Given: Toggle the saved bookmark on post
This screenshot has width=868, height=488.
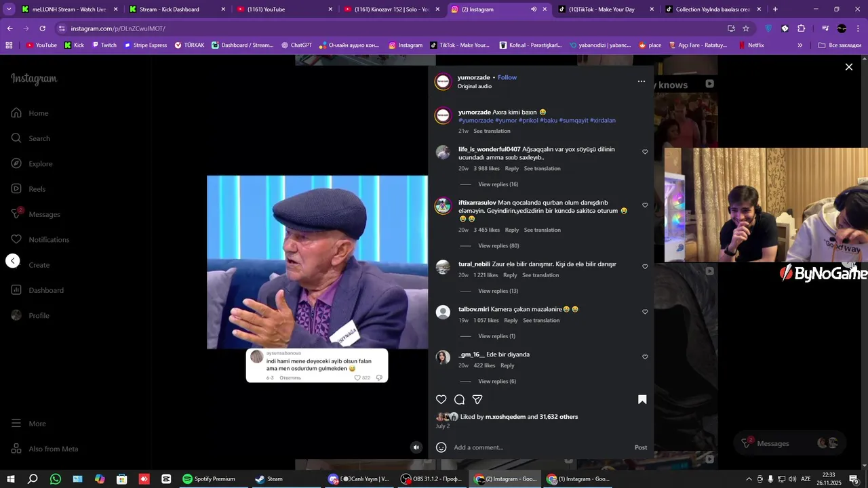Looking at the screenshot, I should [642, 400].
